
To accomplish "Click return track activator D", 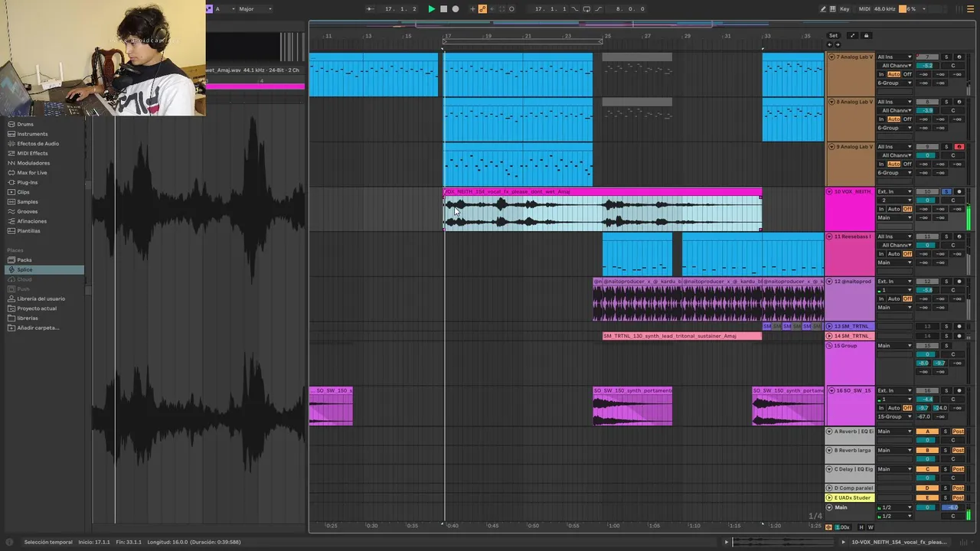I will [x=927, y=488].
